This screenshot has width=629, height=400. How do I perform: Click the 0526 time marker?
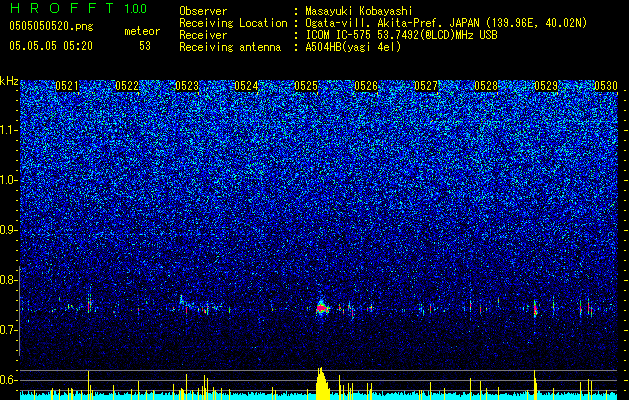click(366, 86)
